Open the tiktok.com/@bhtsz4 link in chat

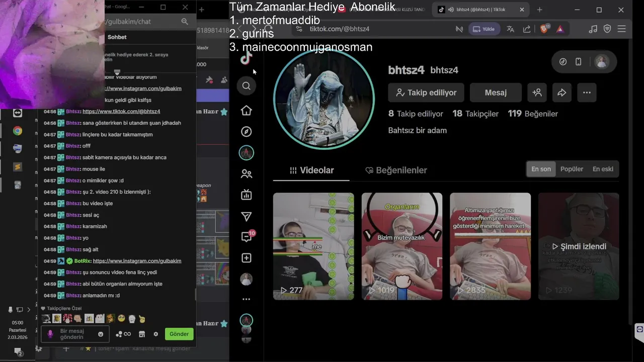(x=121, y=112)
